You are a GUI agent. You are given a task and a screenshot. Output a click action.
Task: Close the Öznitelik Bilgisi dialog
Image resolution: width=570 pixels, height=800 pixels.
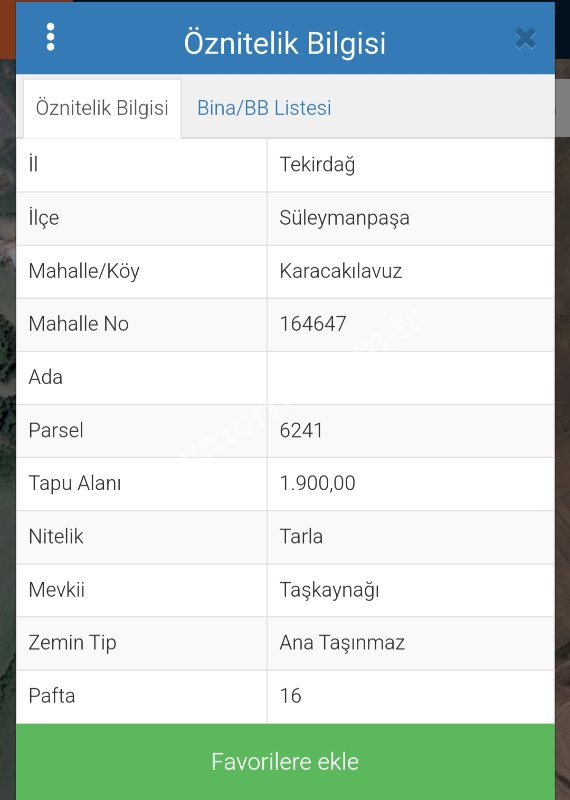525,39
